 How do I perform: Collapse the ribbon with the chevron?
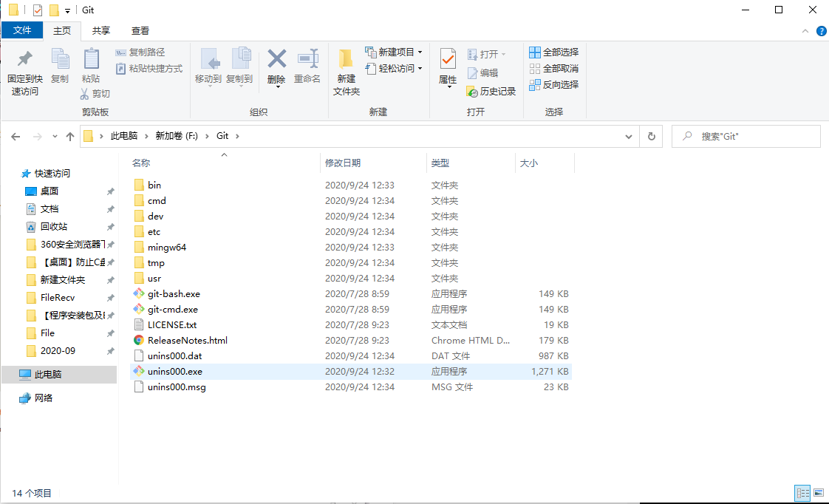pos(805,31)
